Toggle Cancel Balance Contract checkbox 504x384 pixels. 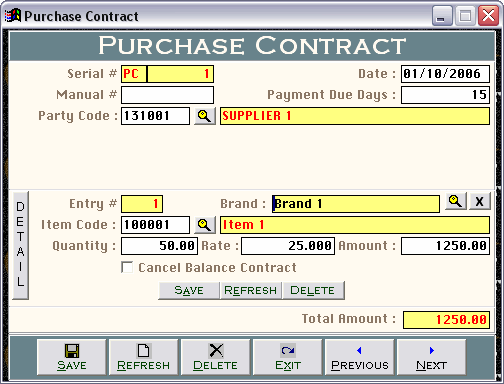[x=127, y=267]
